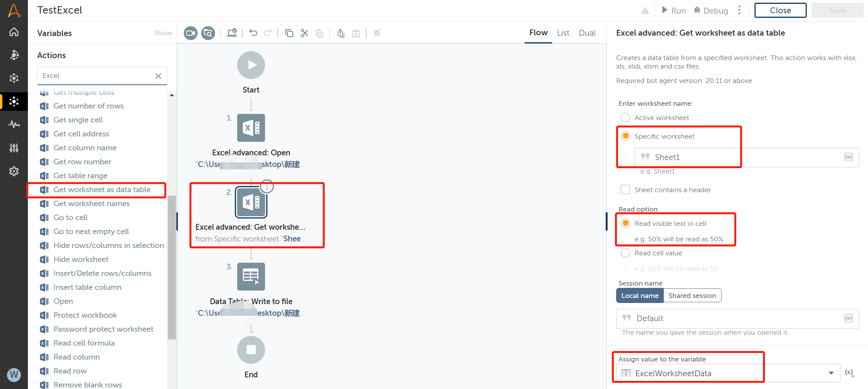Cut the selected action using scissors icon
The height and width of the screenshot is (389, 868).
(304, 33)
